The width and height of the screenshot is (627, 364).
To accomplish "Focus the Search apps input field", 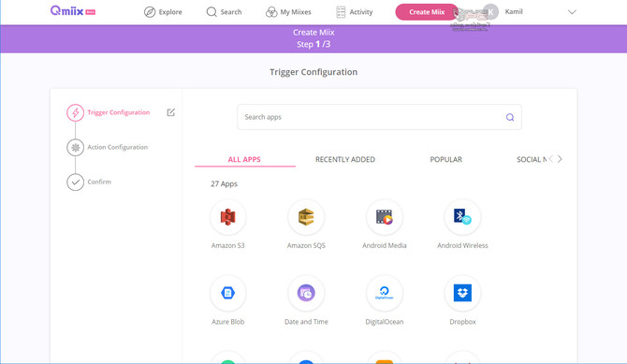I will (379, 117).
